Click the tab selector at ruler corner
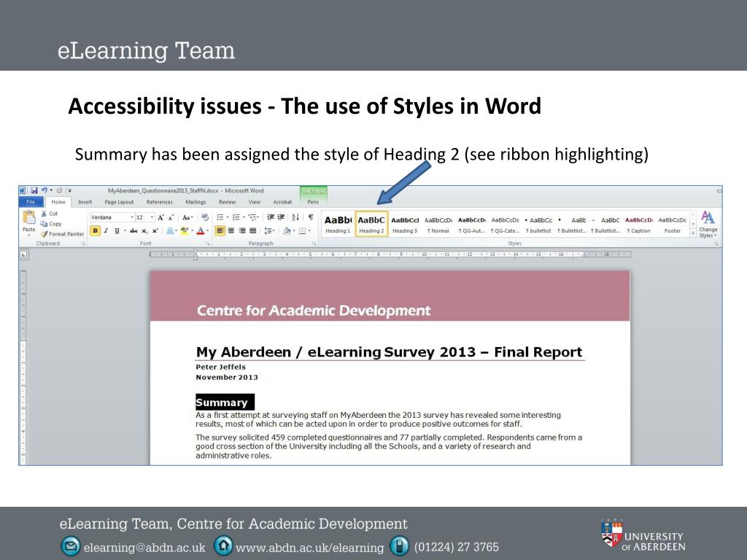 23,254
